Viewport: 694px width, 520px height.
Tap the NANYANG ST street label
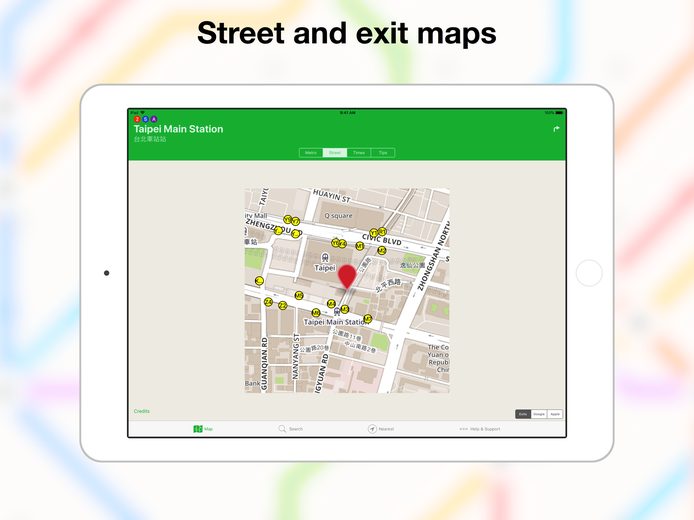tap(296, 356)
